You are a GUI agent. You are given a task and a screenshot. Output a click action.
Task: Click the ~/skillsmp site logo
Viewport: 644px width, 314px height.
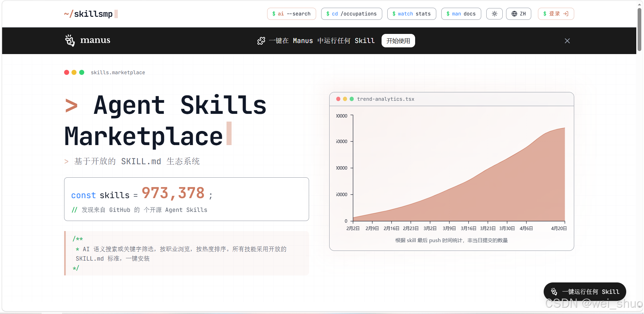click(x=91, y=14)
